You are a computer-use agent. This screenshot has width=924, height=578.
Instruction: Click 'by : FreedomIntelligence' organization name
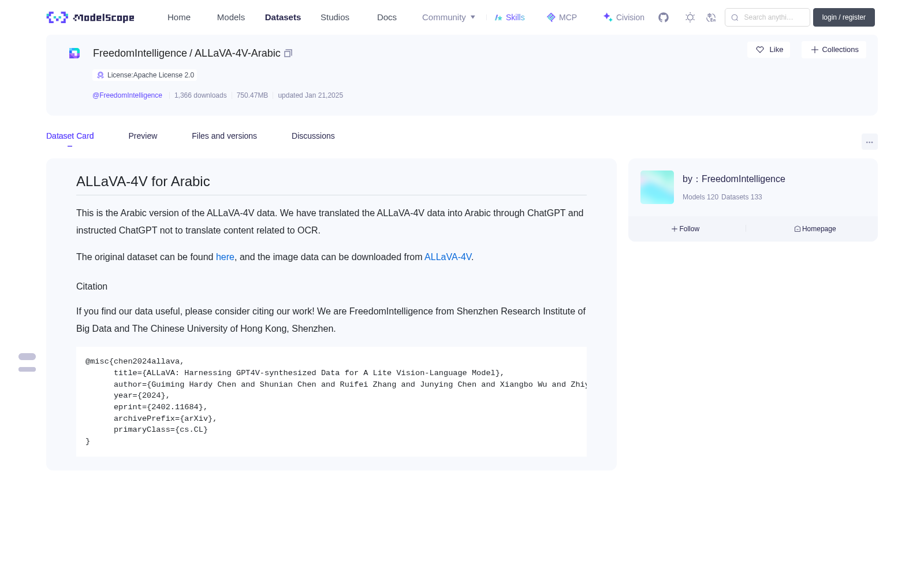click(x=734, y=179)
